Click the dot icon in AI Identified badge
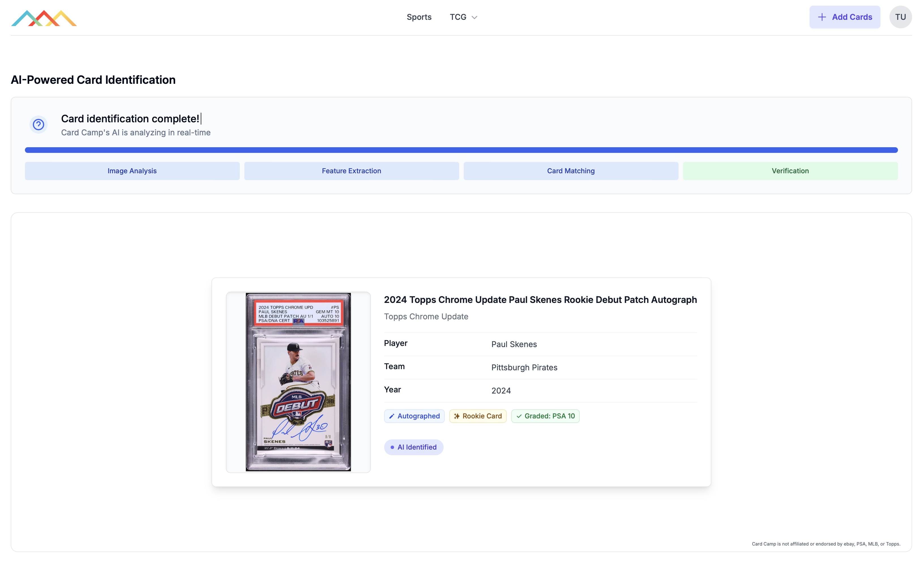This screenshot has width=924, height=573. 392,447
